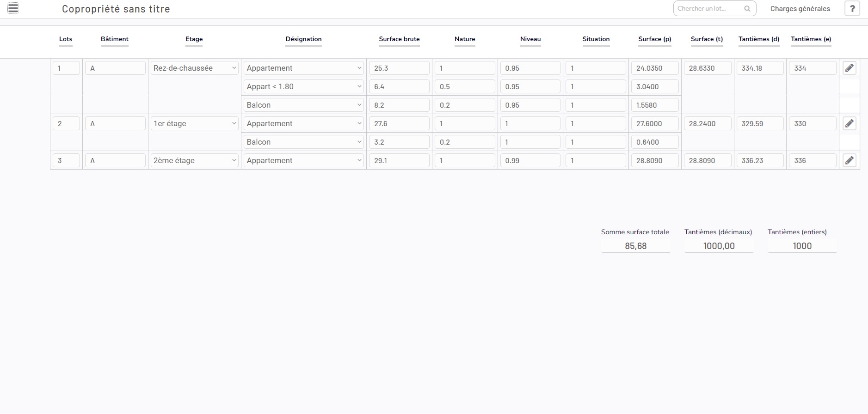The height and width of the screenshot is (414, 868).
Task: Sort by Surface brute column header
Action: [399, 39]
